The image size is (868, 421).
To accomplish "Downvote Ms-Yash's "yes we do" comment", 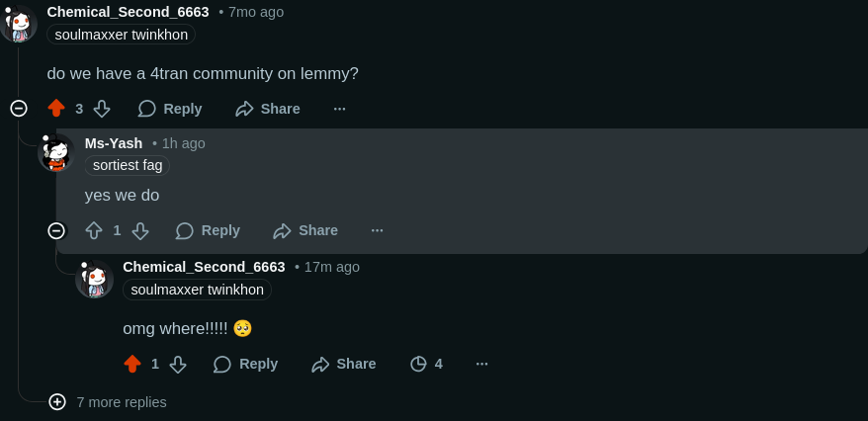I will [x=140, y=230].
